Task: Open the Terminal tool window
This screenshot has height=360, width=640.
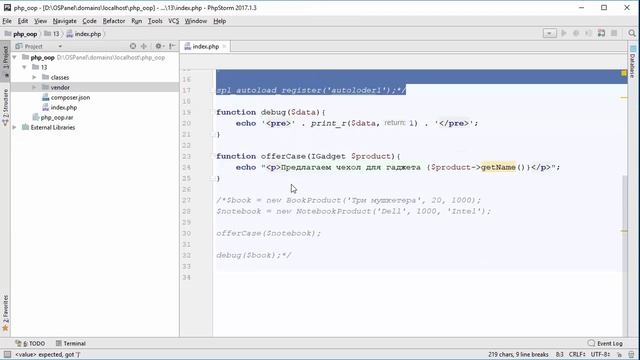Action: point(71,343)
